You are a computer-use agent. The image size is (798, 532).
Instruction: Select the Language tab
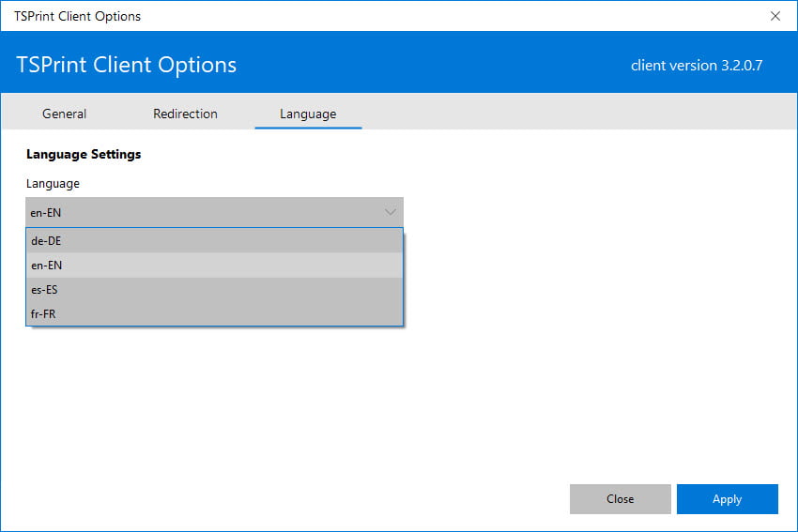(308, 114)
